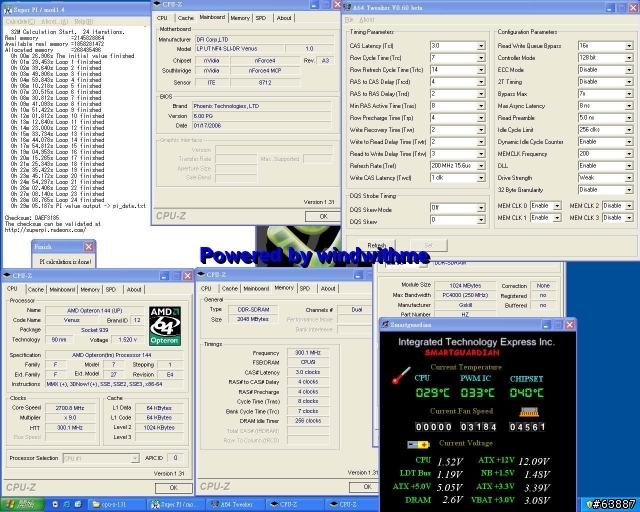Open MEMCLK Frequency dropdown
Viewport: 640px width, 512px height.
point(629,154)
